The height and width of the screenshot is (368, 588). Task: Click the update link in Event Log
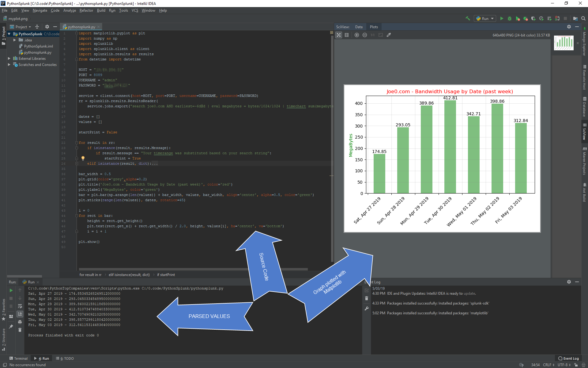pyautogui.click(x=469, y=293)
